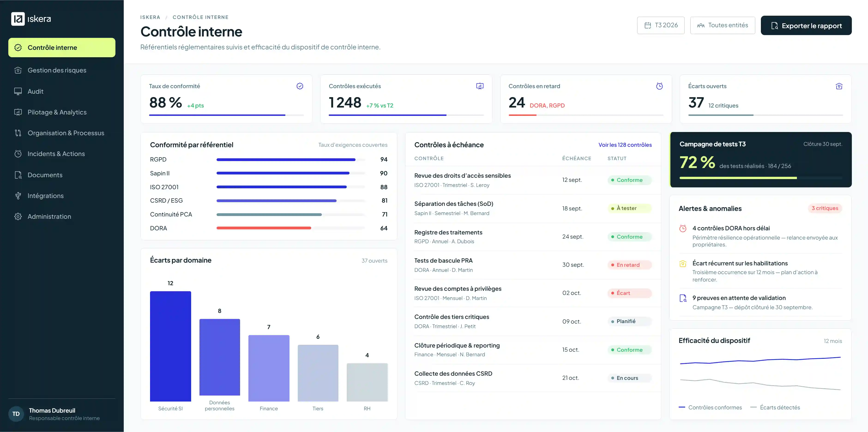
Task: Click the file icon in Exporter le rapport button
Action: 774,26
